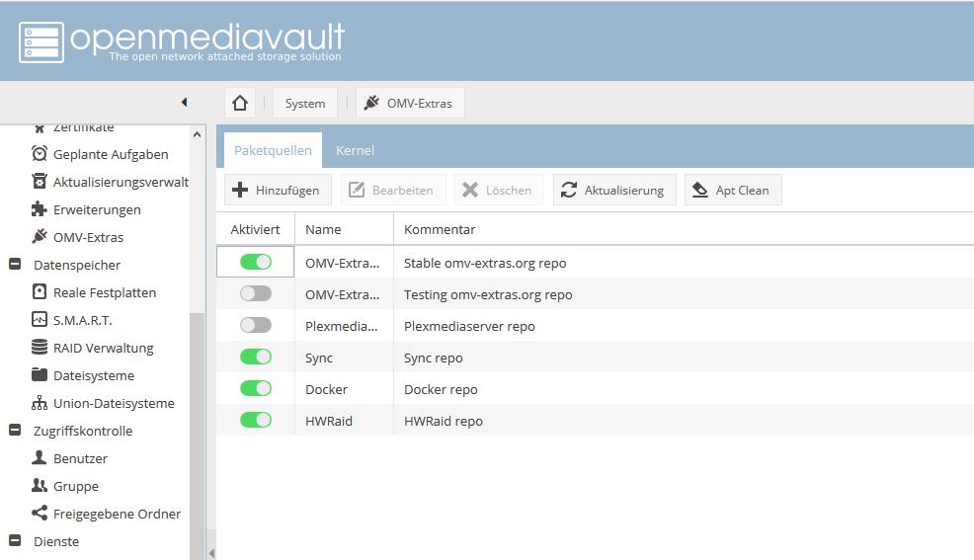Image resolution: width=974 pixels, height=560 pixels.
Task: Click the X icon on Löschen
Action: pyautogui.click(x=470, y=190)
